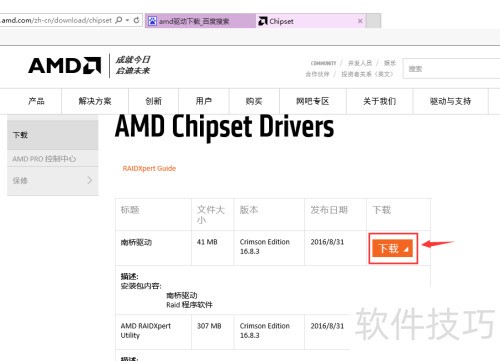Open the 购买 menu
The height and width of the screenshot is (361, 500).
[x=254, y=101]
